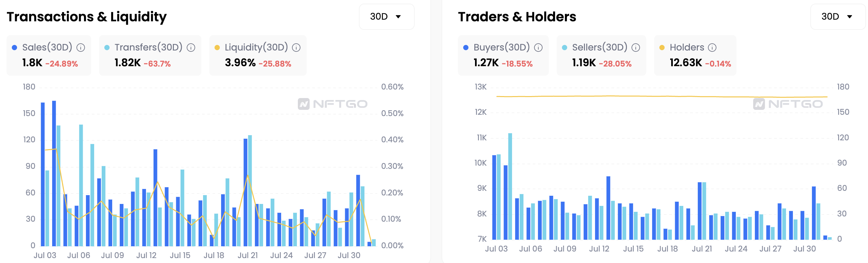Image resolution: width=868 pixels, height=263 pixels.
Task: Toggle the Transfers(30D) series legend card
Action: click(150, 55)
